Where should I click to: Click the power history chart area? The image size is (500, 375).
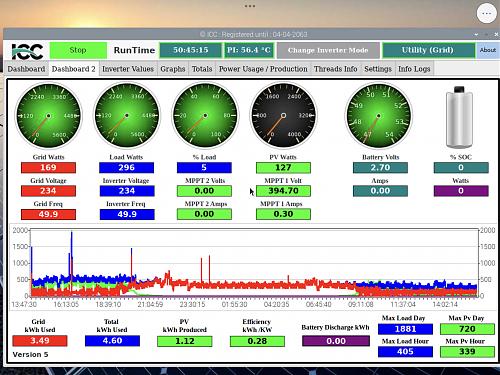point(254,263)
